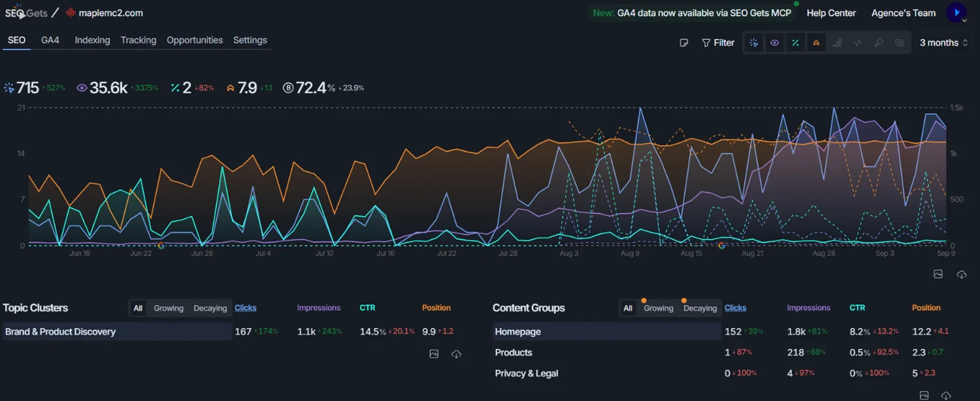
Task: Click the SEO Gets logo
Action: [x=26, y=12]
